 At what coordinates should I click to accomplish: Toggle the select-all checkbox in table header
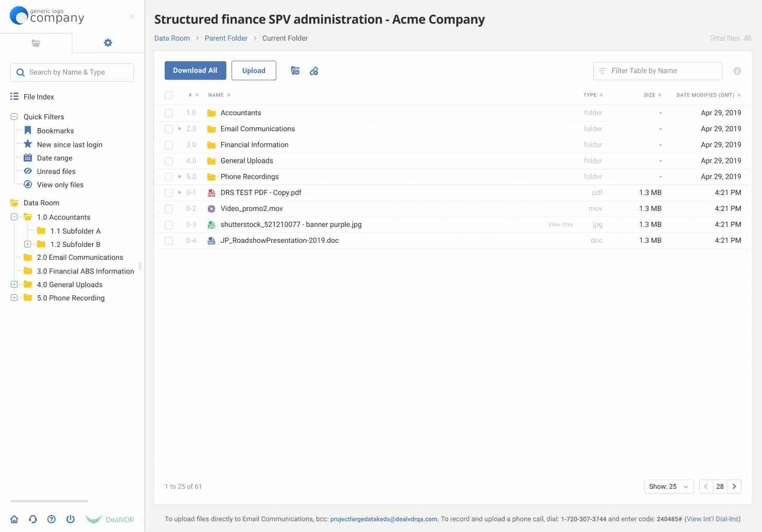coord(169,95)
